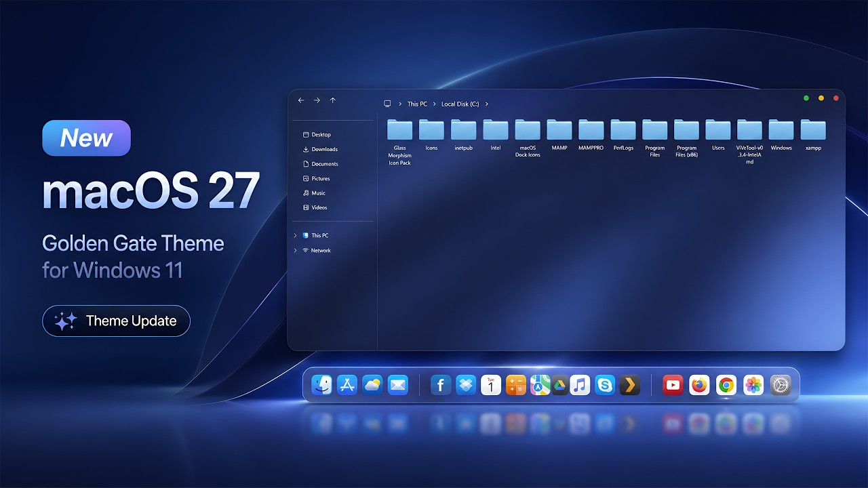Open chevron after Local Disk (C:)
This screenshot has width=868, height=488.
click(x=487, y=104)
